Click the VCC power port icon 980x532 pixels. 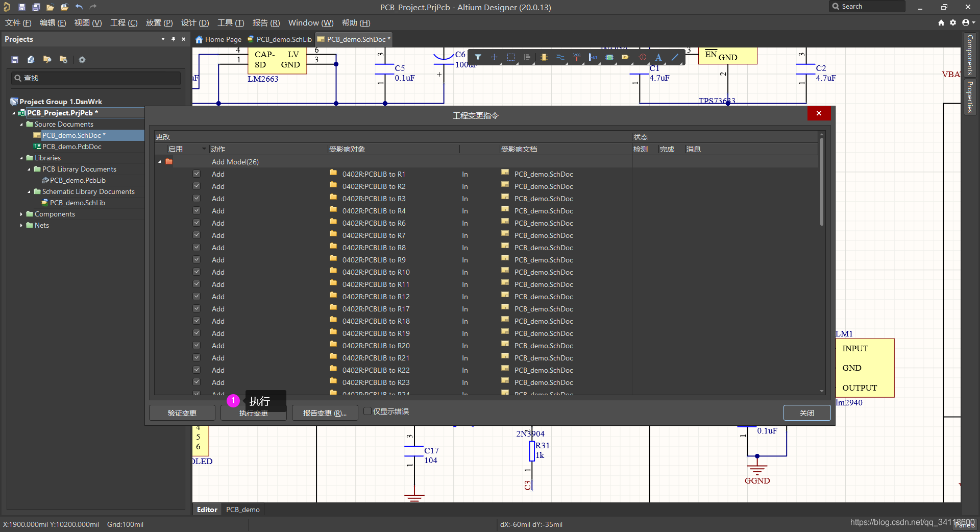[577, 57]
